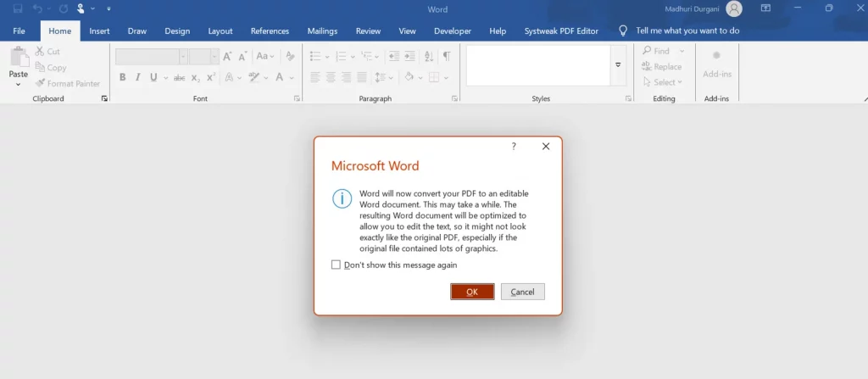Open the Change Case Aa menu
Screen dimensions: 868x379
(264, 57)
